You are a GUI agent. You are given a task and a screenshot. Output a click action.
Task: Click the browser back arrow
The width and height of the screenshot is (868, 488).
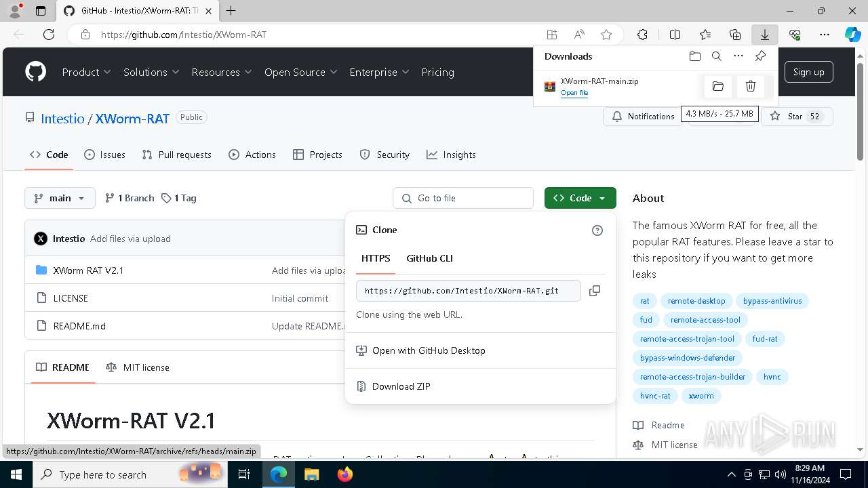[x=19, y=35]
